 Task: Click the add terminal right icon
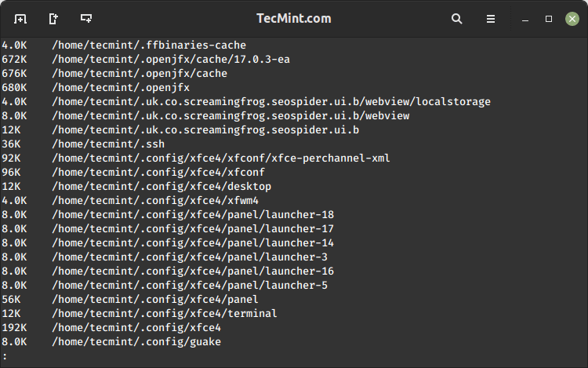pos(53,18)
